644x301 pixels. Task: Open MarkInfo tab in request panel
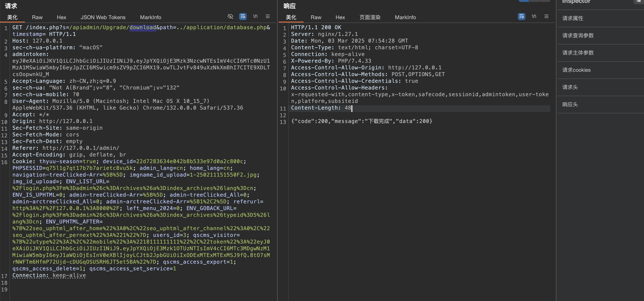pos(151,17)
